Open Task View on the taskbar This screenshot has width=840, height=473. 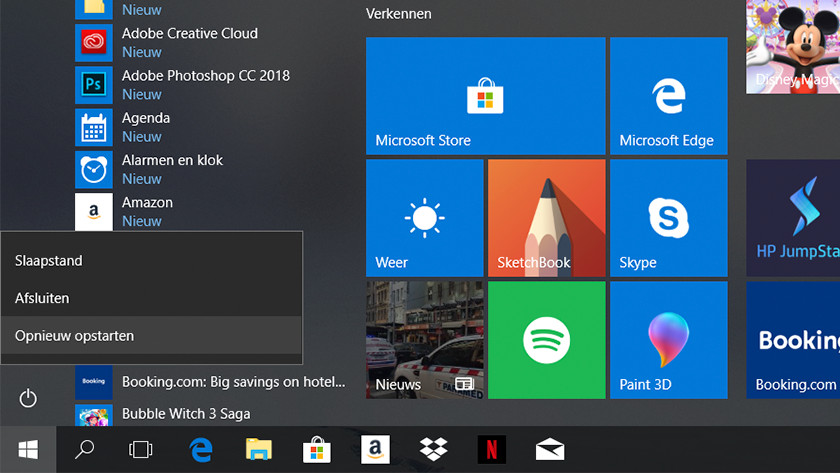coord(140,449)
